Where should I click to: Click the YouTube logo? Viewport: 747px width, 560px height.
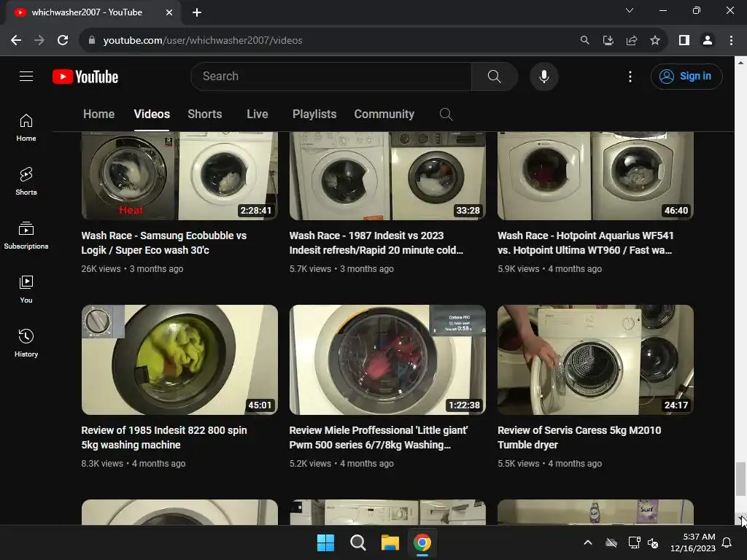[x=85, y=77]
